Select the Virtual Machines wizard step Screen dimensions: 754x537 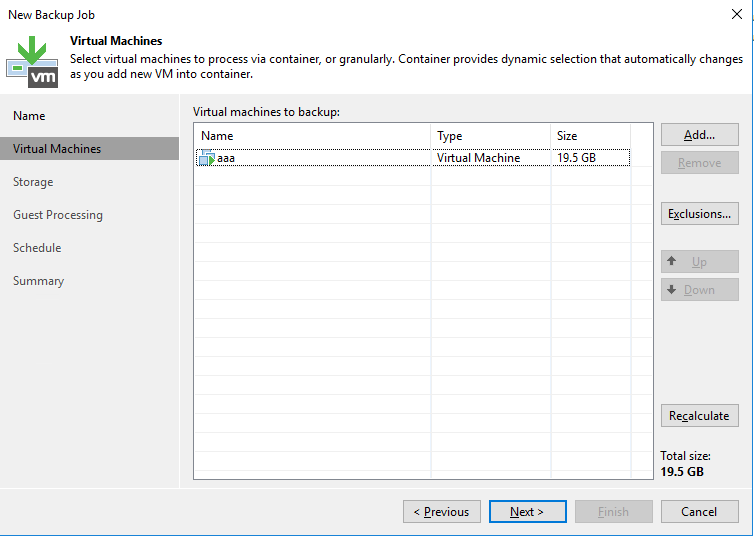point(89,149)
